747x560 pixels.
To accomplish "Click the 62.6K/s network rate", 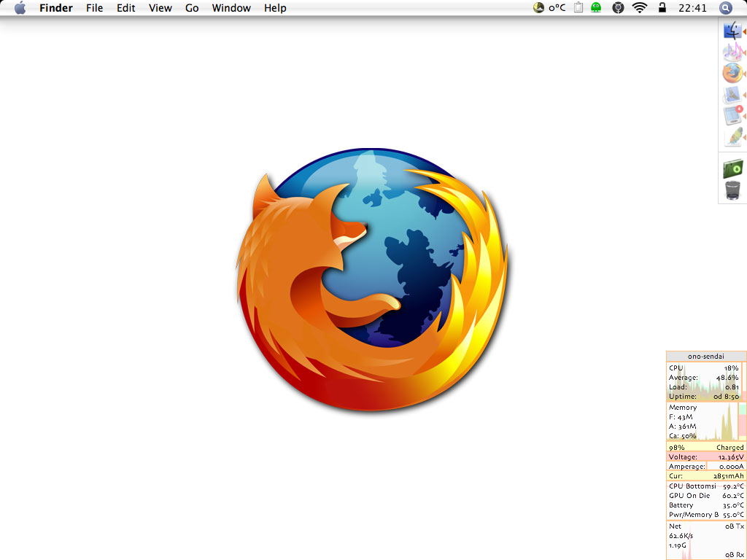I will coord(681,536).
